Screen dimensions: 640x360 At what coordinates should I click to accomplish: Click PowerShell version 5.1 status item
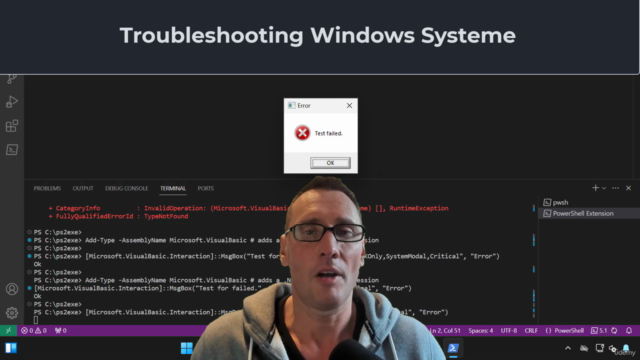coord(599,331)
